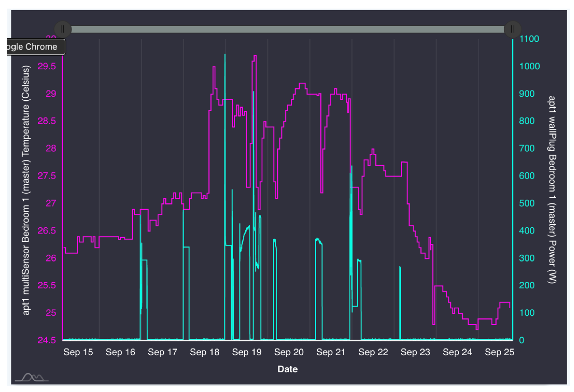The height and width of the screenshot is (392, 574).
Task: Click the Google Chrome tooltip label
Action: click(x=36, y=47)
